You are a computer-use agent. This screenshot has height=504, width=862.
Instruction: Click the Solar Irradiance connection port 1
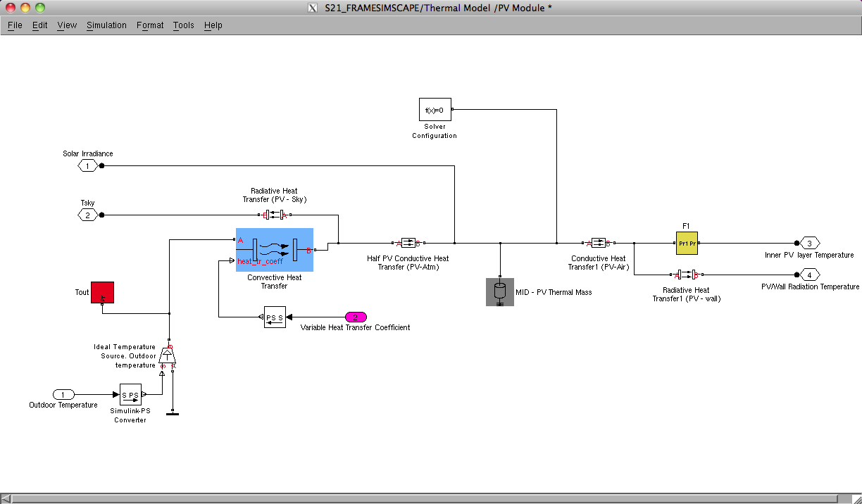[87, 165]
